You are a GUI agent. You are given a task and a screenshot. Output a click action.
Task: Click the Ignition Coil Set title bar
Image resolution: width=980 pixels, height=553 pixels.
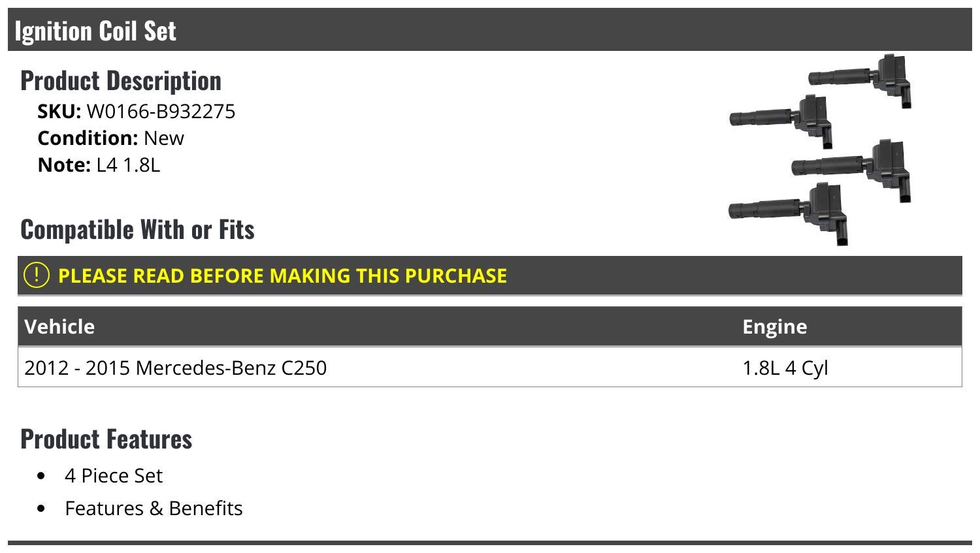tap(490, 30)
